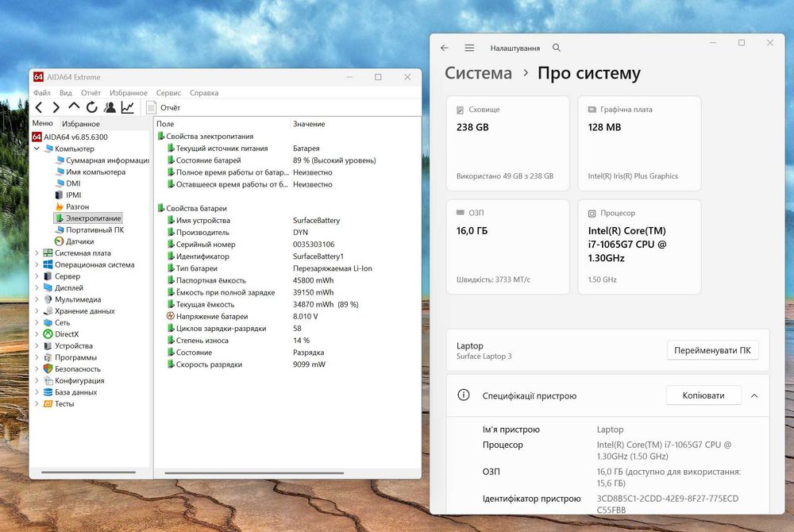This screenshot has width=794, height=532.
Task: Open the Вид menu
Action: 65,93
